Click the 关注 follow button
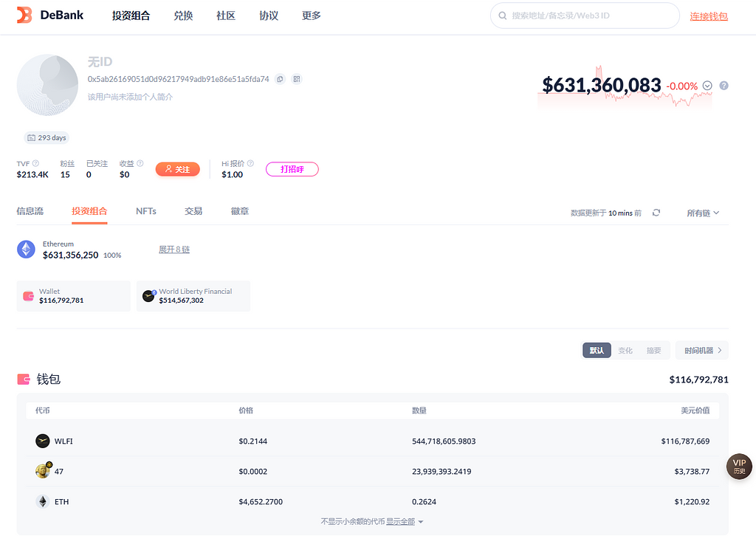Viewport: 756px width, 536px height. tap(177, 169)
